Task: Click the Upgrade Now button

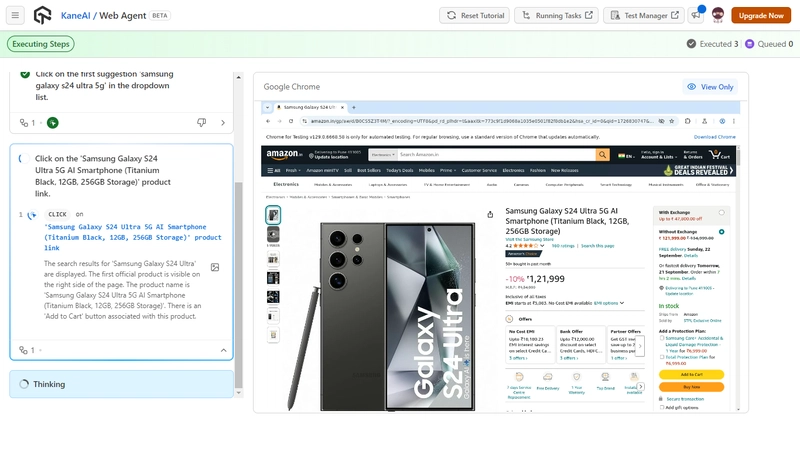Action: click(x=761, y=15)
